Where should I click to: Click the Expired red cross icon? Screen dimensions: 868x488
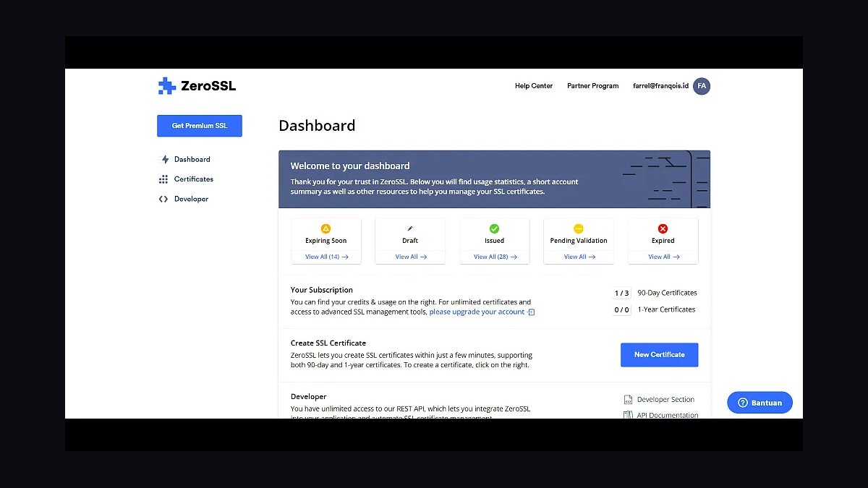[663, 228]
